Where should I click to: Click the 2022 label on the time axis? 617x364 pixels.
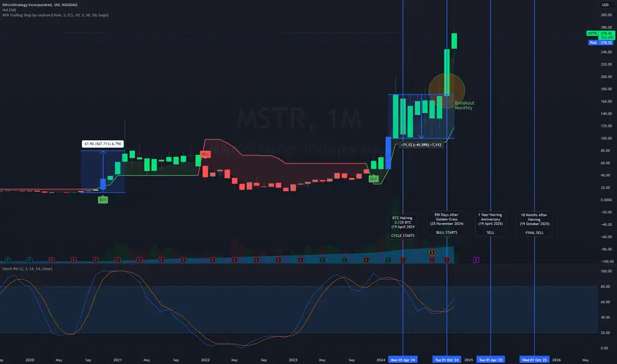point(205,359)
